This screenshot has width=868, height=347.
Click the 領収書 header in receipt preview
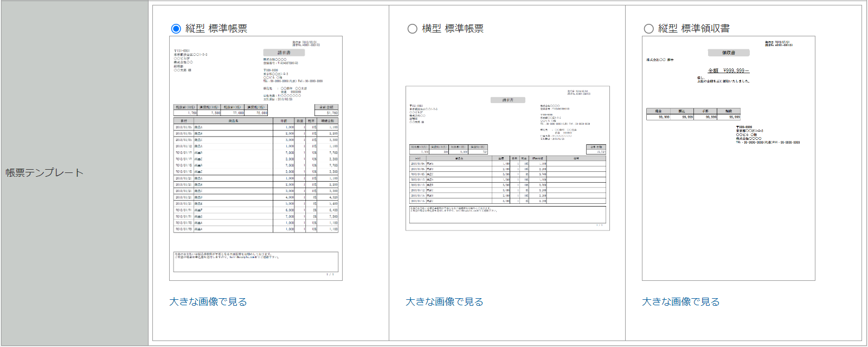(x=729, y=53)
